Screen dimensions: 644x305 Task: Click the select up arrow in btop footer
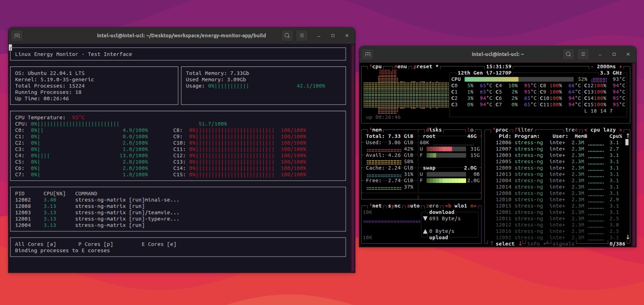(x=492, y=244)
